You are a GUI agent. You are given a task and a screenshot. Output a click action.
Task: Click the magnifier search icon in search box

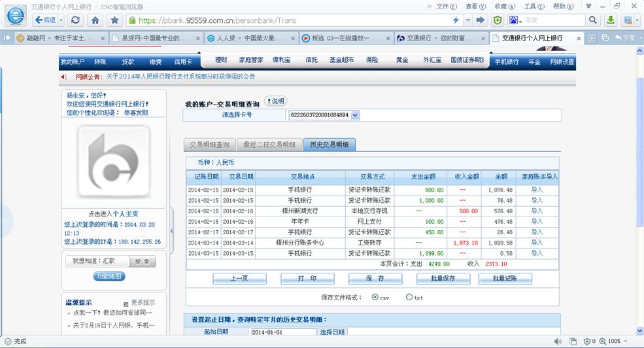click(x=593, y=20)
